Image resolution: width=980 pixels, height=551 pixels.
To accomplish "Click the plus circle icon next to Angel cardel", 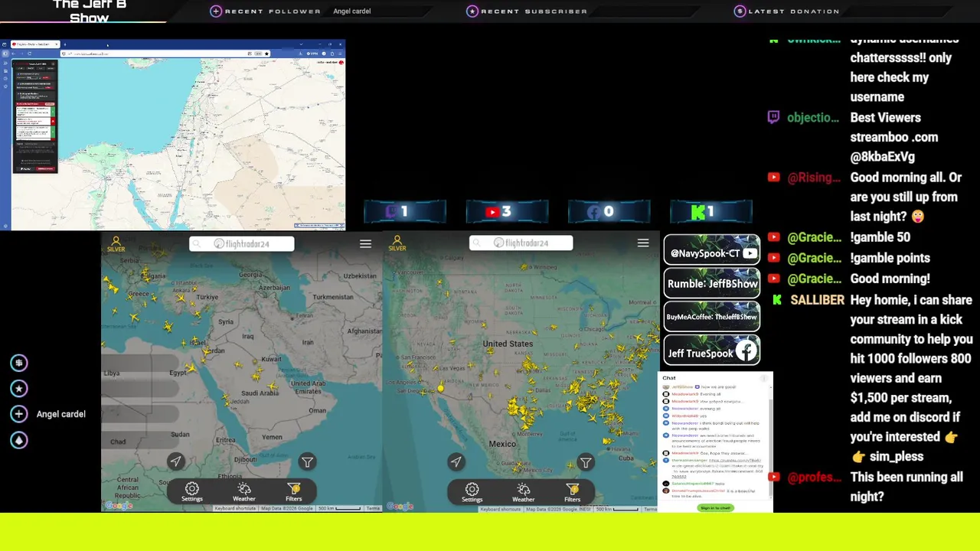I will [19, 414].
